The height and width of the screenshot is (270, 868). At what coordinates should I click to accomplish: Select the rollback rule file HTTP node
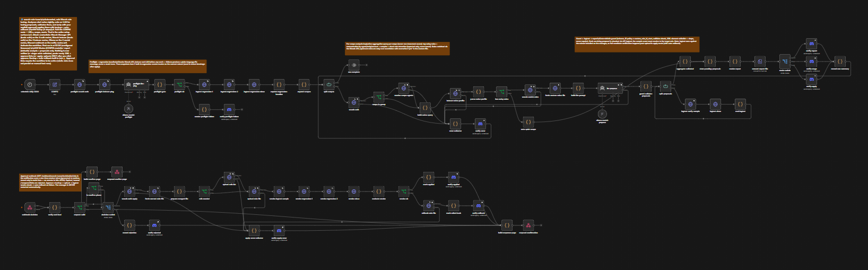pyautogui.click(x=429, y=206)
